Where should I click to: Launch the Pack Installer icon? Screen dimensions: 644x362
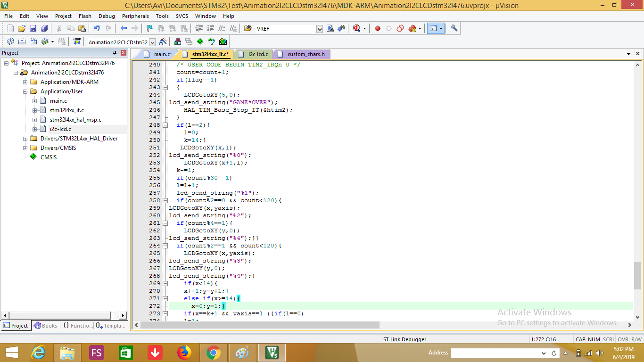point(223,41)
